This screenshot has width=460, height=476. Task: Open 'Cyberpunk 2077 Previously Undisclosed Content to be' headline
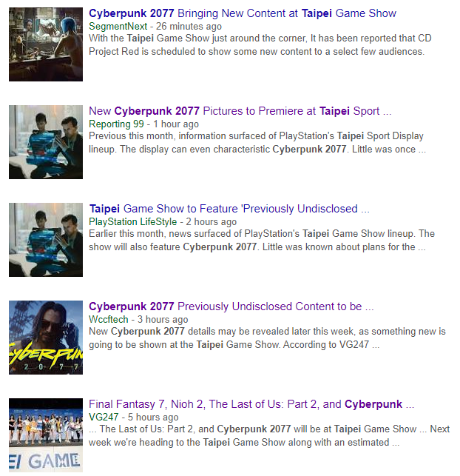(231, 306)
